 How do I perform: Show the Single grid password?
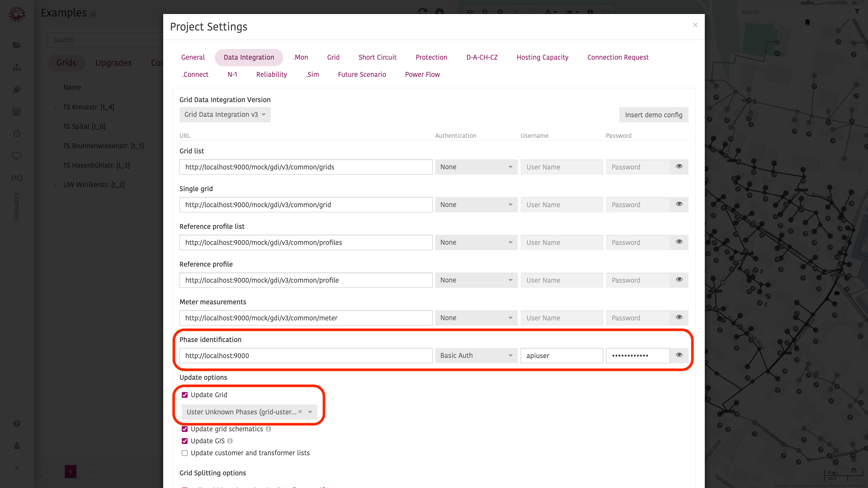(x=679, y=204)
